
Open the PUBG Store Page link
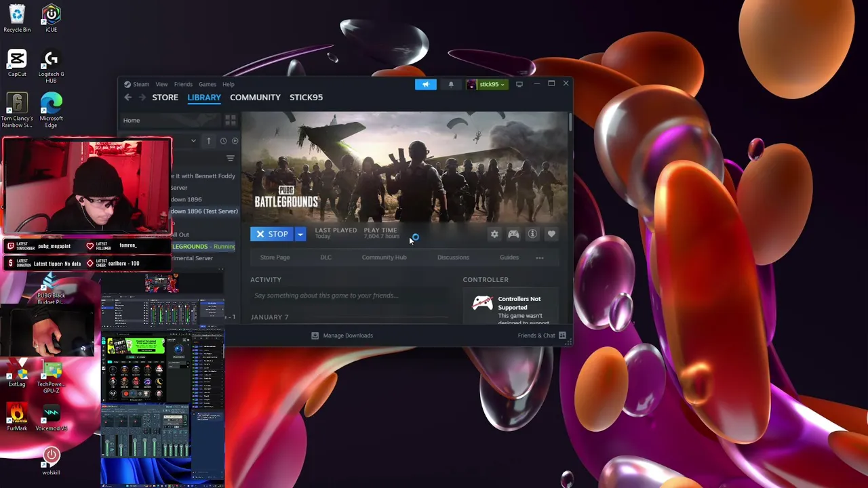[x=275, y=258]
